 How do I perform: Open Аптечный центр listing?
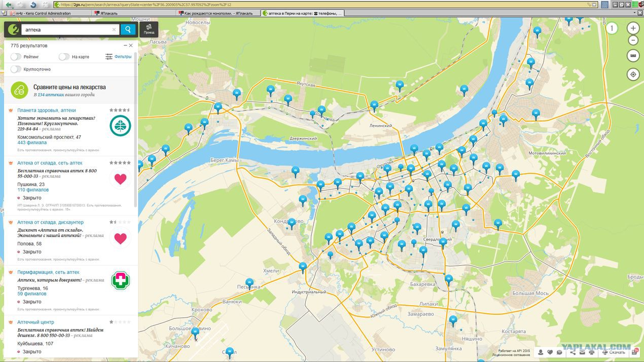click(x=35, y=322)
